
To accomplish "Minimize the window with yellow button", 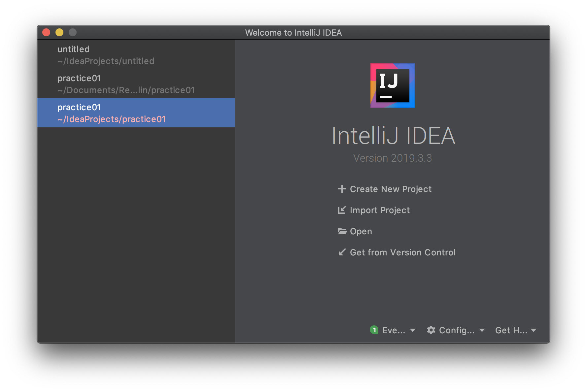I will point(59,32).
